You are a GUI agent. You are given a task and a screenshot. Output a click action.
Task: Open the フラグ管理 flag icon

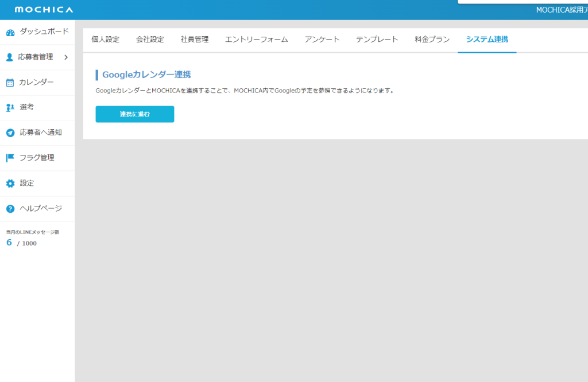click(x=10, y=158)
